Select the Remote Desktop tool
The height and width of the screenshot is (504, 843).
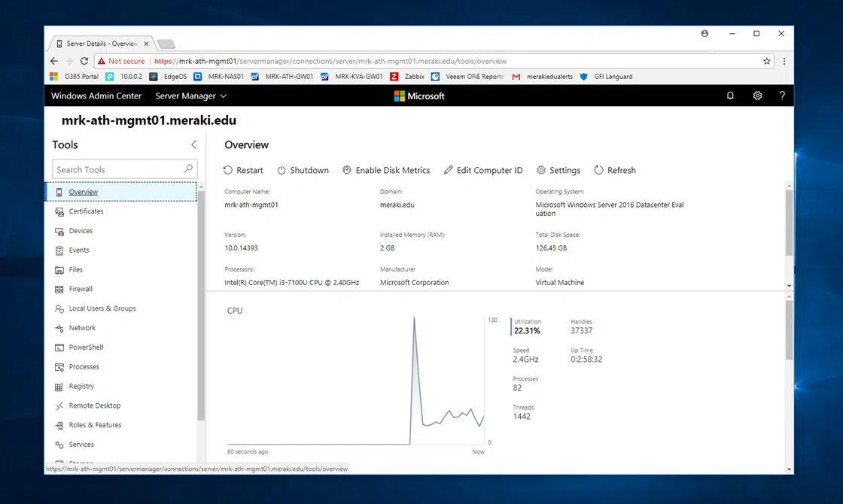93,405
